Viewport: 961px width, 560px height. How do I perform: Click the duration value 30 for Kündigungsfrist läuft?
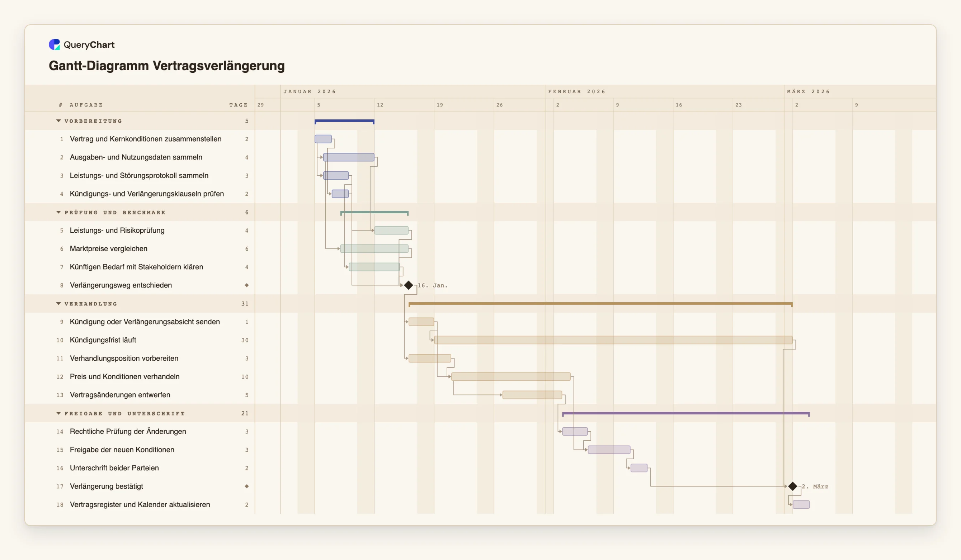(245, 340)
